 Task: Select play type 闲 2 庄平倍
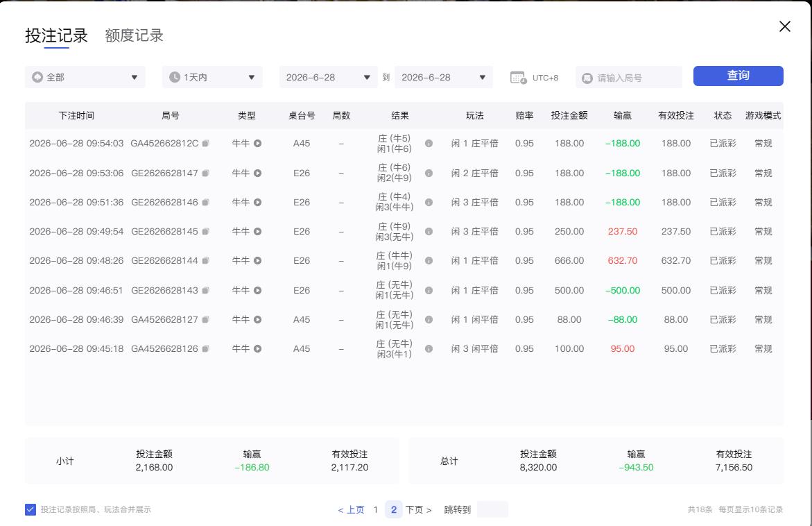pyautogui.click(x=474, y=173)
